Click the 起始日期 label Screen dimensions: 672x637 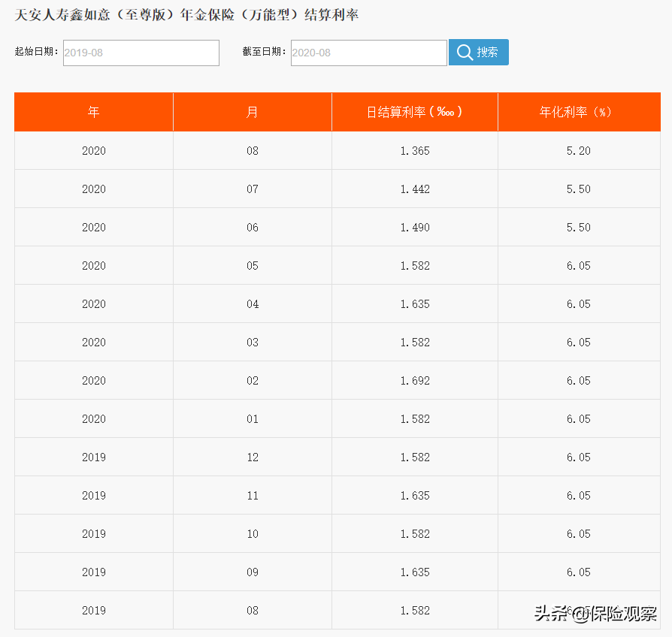tap(36, 52)
